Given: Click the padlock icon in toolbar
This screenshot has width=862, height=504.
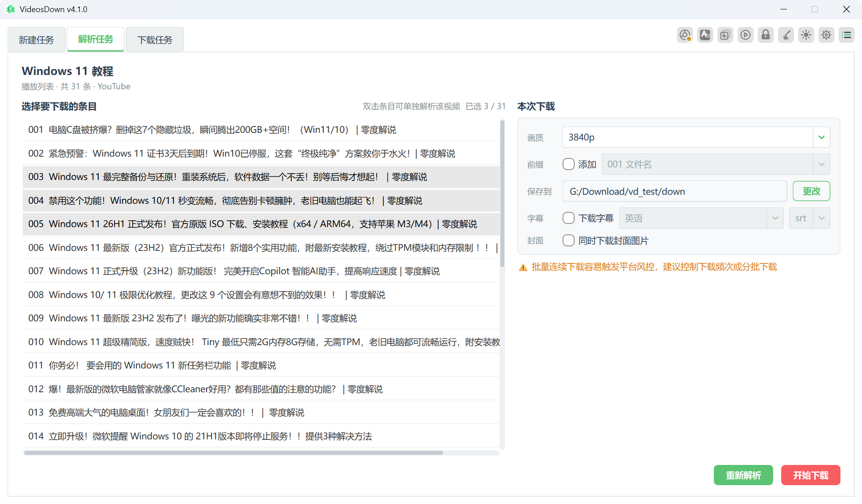Looking at the screenshot, I should pyautogui.click(x=766, y=35).
